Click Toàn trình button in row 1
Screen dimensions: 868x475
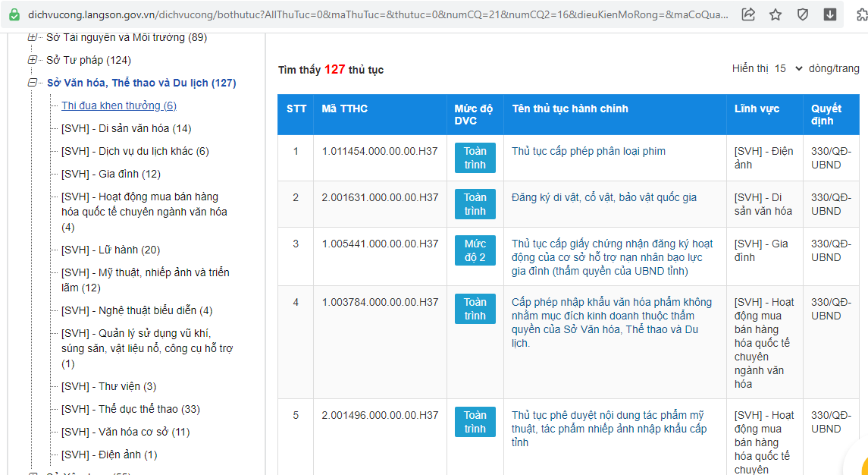(x=475, y=158)
